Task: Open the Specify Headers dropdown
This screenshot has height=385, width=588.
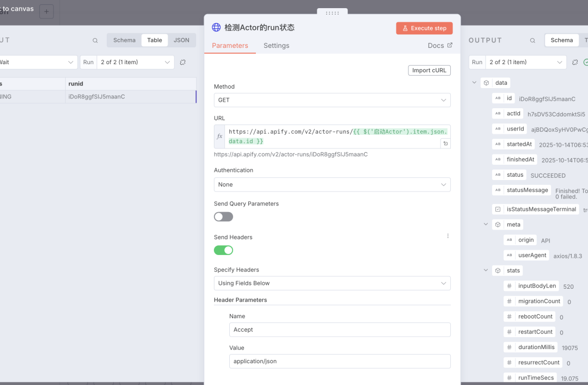Action: click(x=332, y=283)
